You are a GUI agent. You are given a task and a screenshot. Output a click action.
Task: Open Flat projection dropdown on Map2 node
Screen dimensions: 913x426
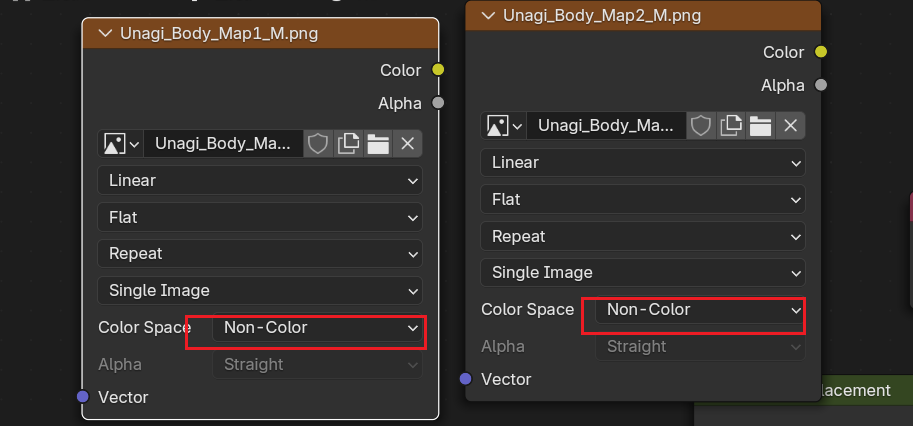coord(643,199)
